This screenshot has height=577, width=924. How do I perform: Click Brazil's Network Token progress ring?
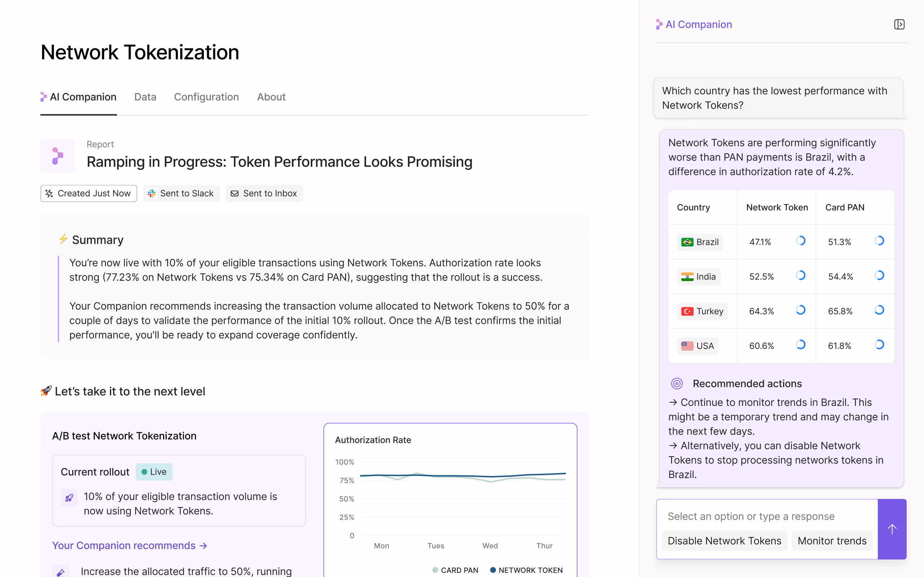(x=800, y=241)
